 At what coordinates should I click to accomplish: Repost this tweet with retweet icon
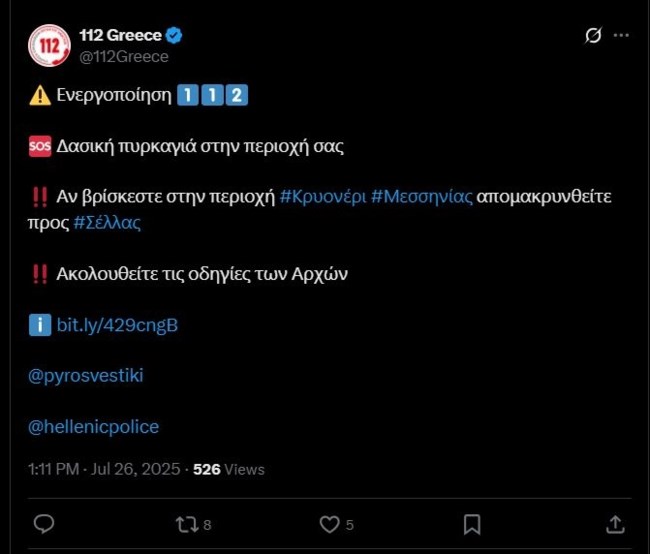click(187, 525)
